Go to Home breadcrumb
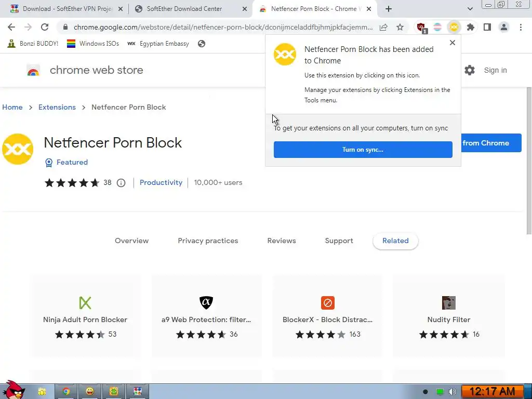 12,107
